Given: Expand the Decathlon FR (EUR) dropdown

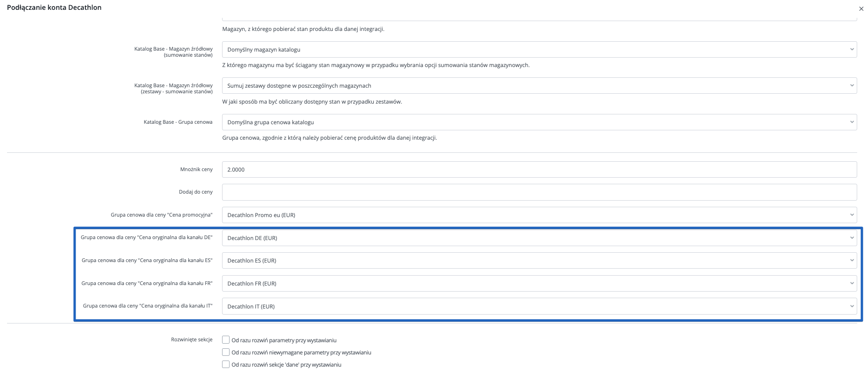Looking at the screenshot, I should pos(539,284).
